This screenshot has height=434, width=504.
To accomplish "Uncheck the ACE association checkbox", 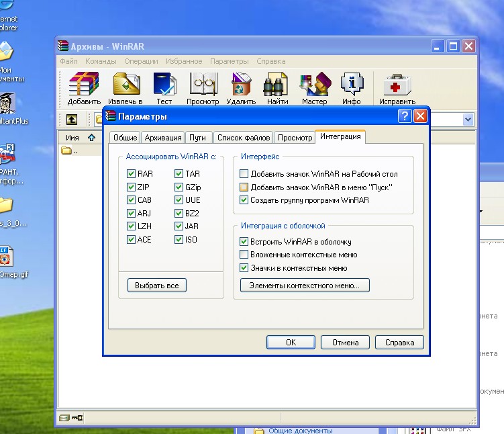I will pos(131,239).
